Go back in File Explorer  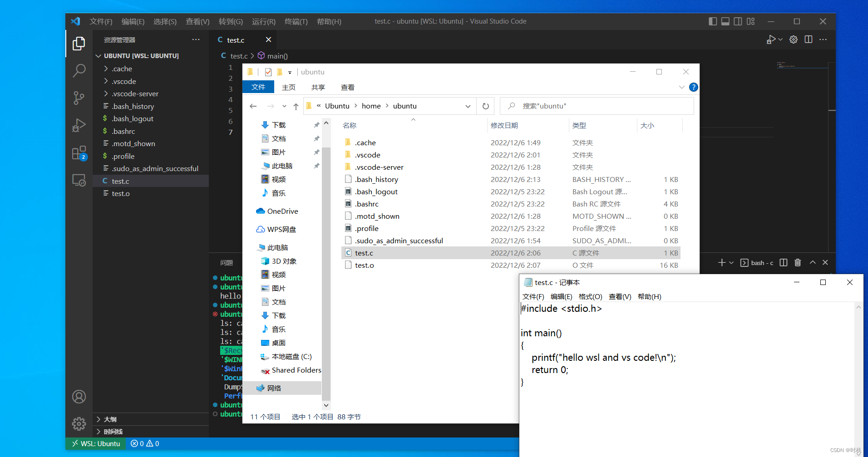pos(253,106)
